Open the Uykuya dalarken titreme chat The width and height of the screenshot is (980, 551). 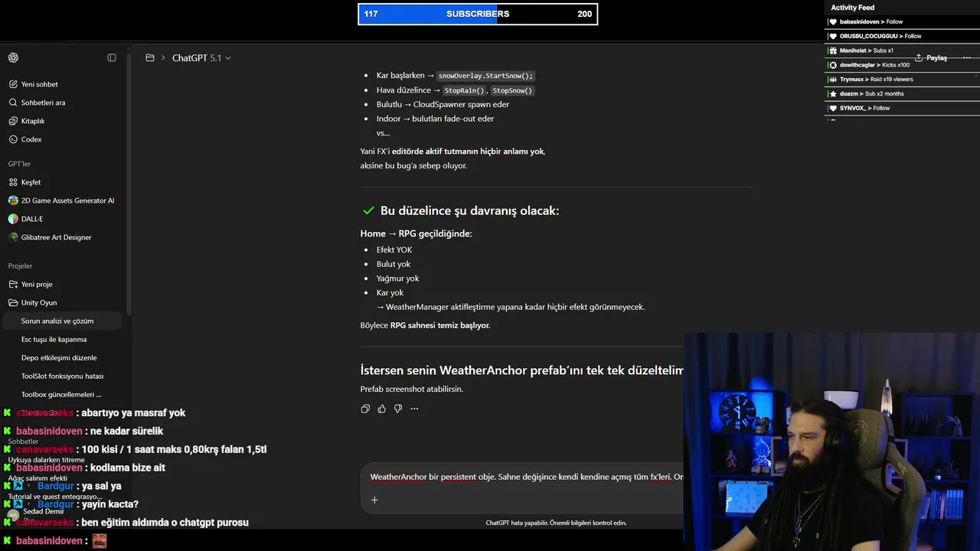(x=46, y=460)
